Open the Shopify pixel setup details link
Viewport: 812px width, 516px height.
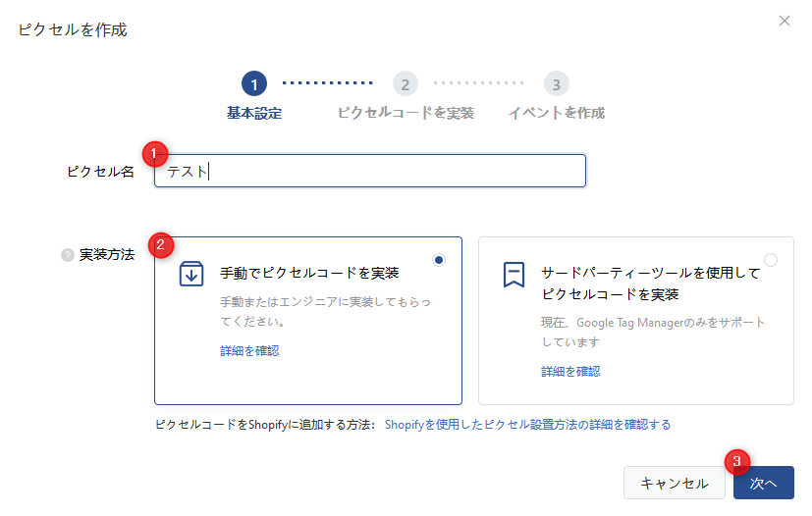[527, 425]
